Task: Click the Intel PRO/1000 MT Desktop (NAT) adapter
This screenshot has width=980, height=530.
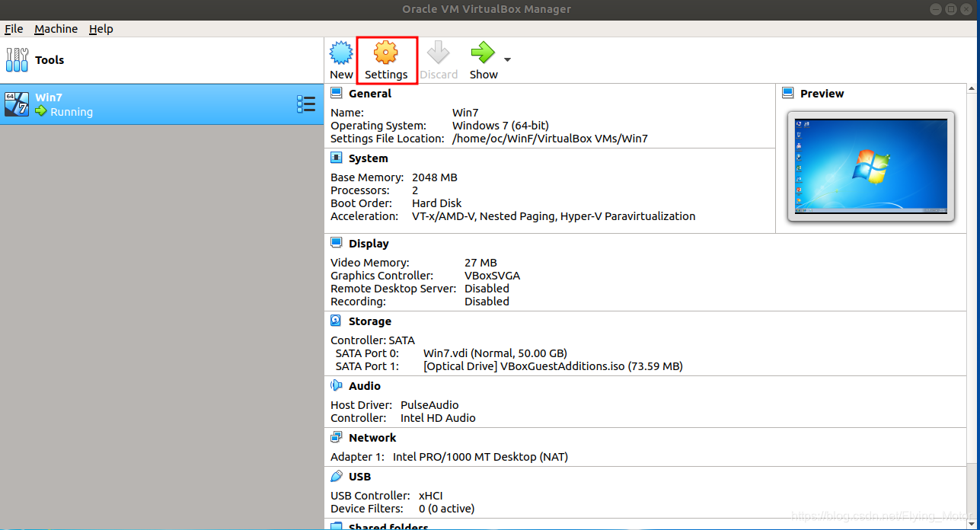Action: tap(480, 457)
